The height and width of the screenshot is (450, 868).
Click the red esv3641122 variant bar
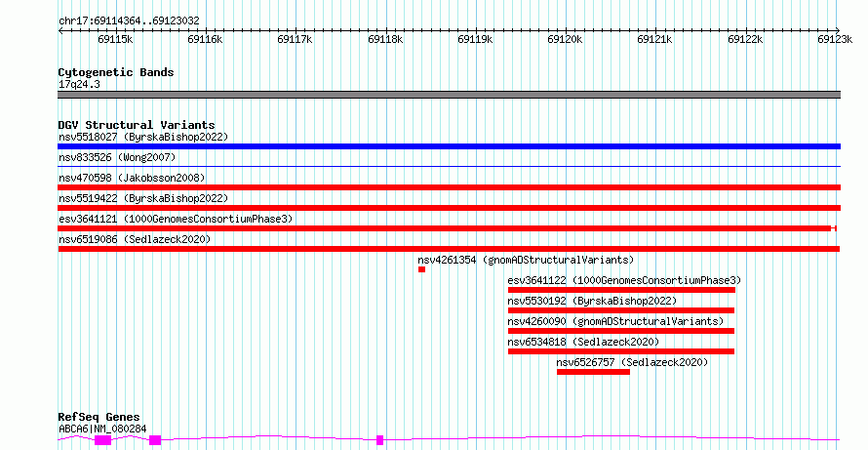[621, 290]
